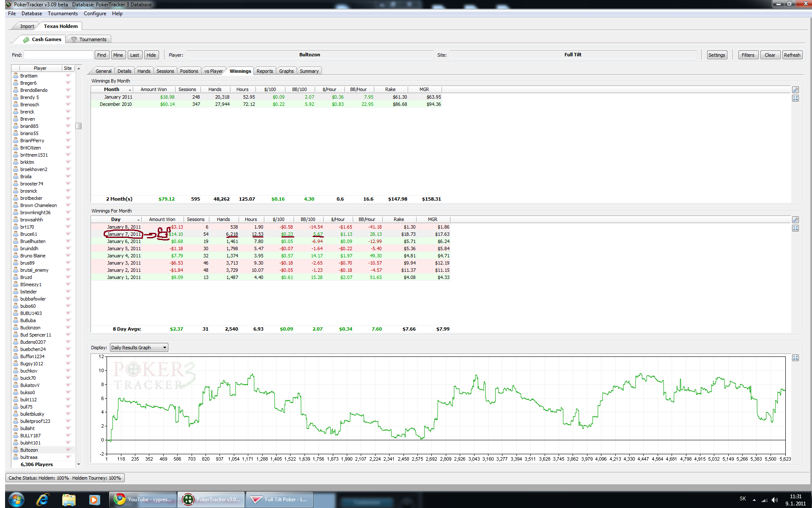Open the Configure menu
The width and height of the screenshot is (812, 508).
click(x=95, y=14)
